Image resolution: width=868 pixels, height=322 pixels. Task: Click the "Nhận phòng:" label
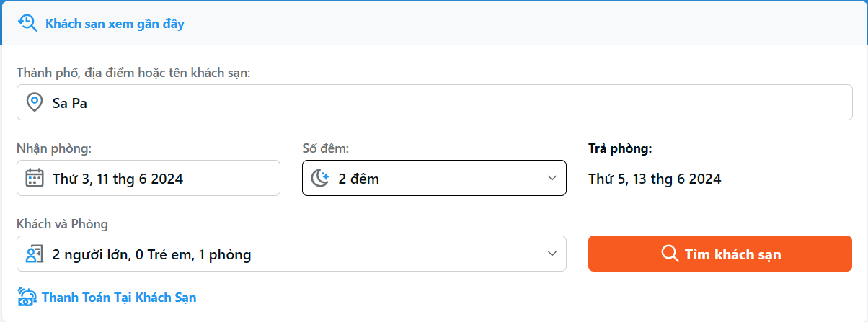point(54,148)
